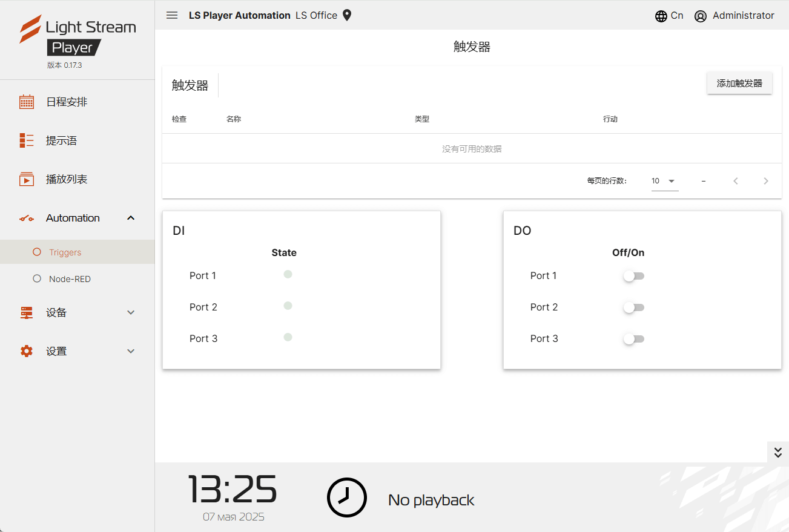
Task: Click DI Port 3 state indicator
Action: click(x=288, y=337)
